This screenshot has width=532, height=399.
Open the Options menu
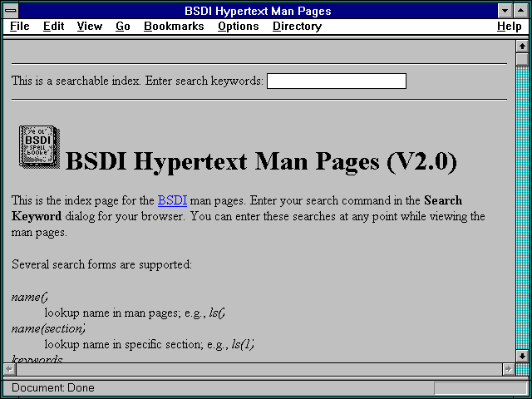[x=239, y=27]
